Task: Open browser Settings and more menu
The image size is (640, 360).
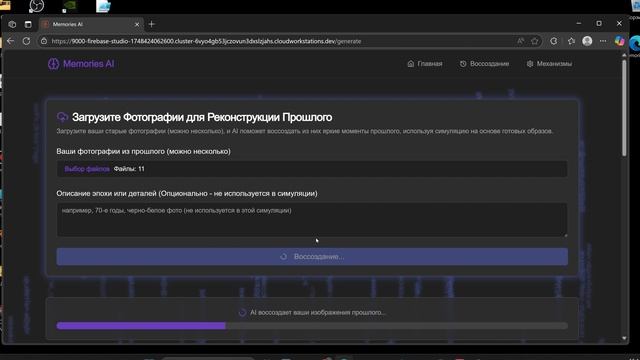Action: coord(603,41)
